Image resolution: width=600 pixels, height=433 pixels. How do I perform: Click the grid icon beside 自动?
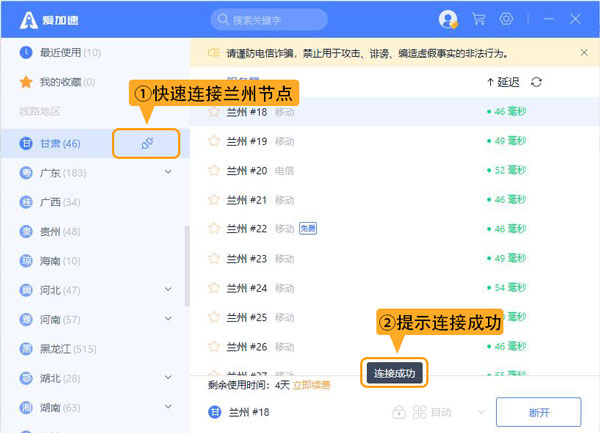[419, 412]
